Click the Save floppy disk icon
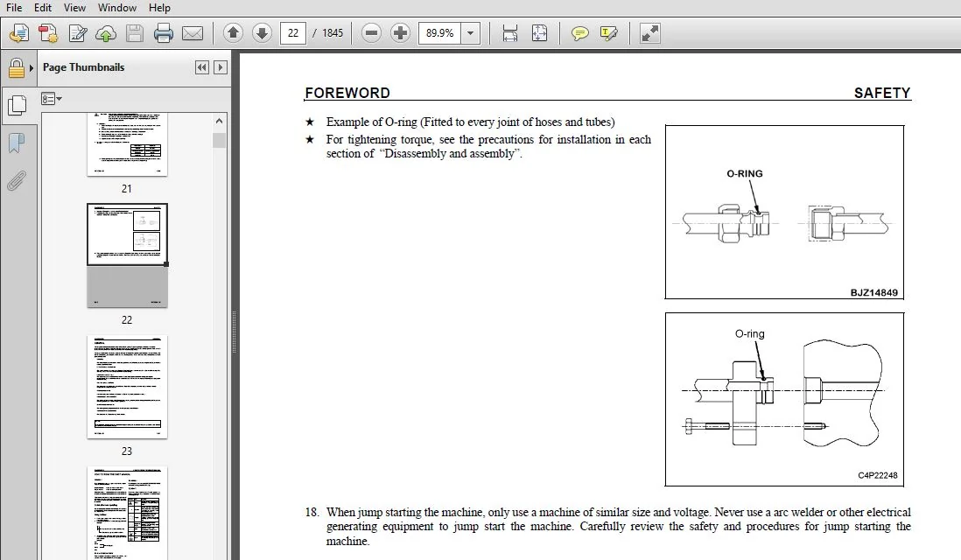The width and height of the screenshot is (961, 560). click(134, 33)
